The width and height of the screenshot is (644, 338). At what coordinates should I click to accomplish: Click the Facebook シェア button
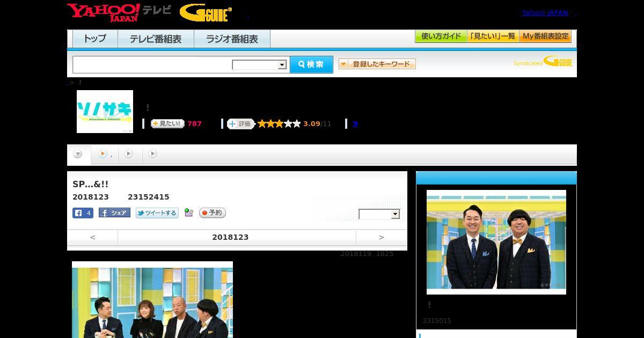tap(114, 213)
